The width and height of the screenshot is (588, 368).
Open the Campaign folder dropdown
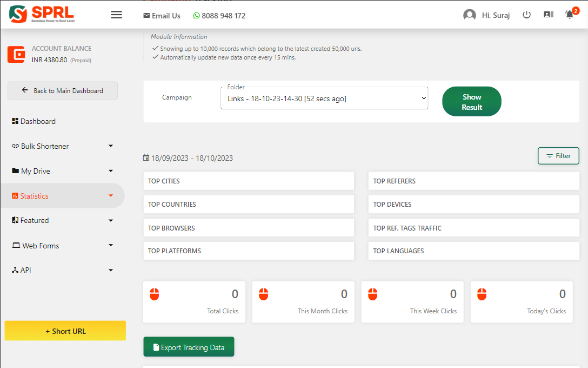pyautogui.click(x=324, y=98)
